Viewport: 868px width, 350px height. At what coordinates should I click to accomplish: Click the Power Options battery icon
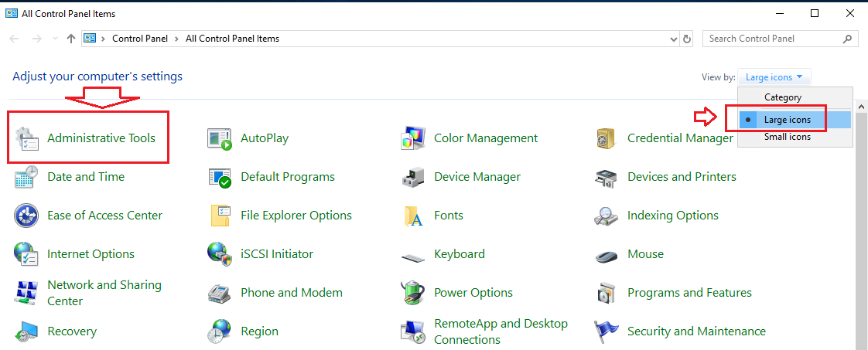coord(413,293)
